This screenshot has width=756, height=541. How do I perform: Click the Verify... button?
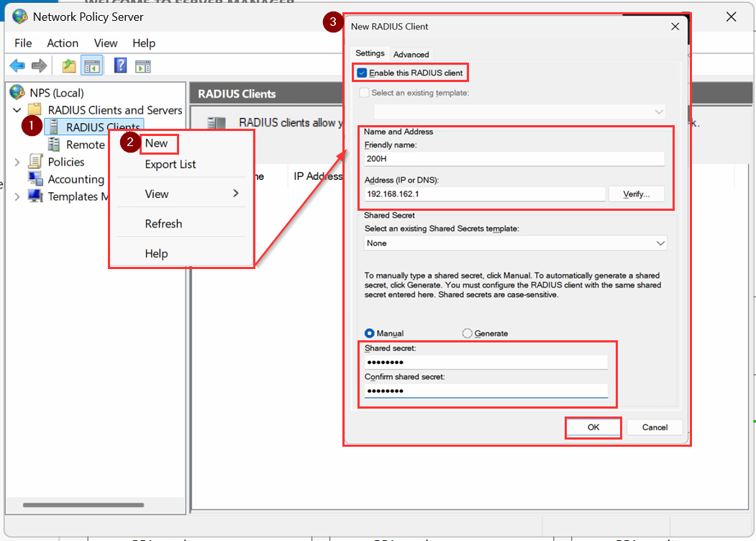pos(636,194)
